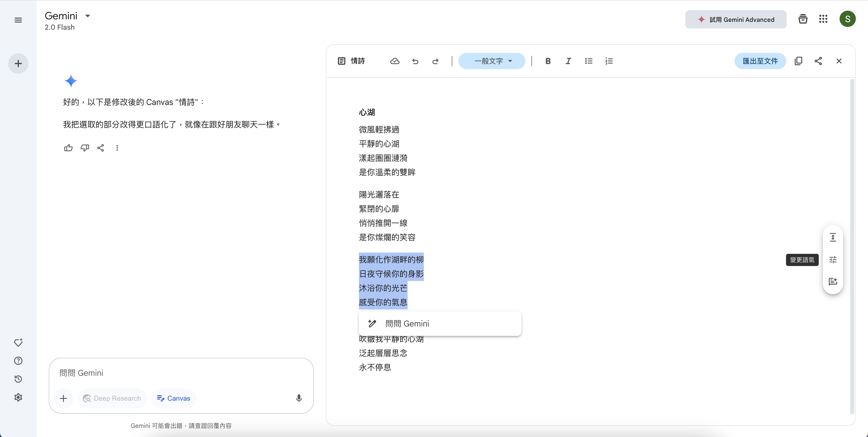
Task: Open the account avatar S
Action: [847, 19]
